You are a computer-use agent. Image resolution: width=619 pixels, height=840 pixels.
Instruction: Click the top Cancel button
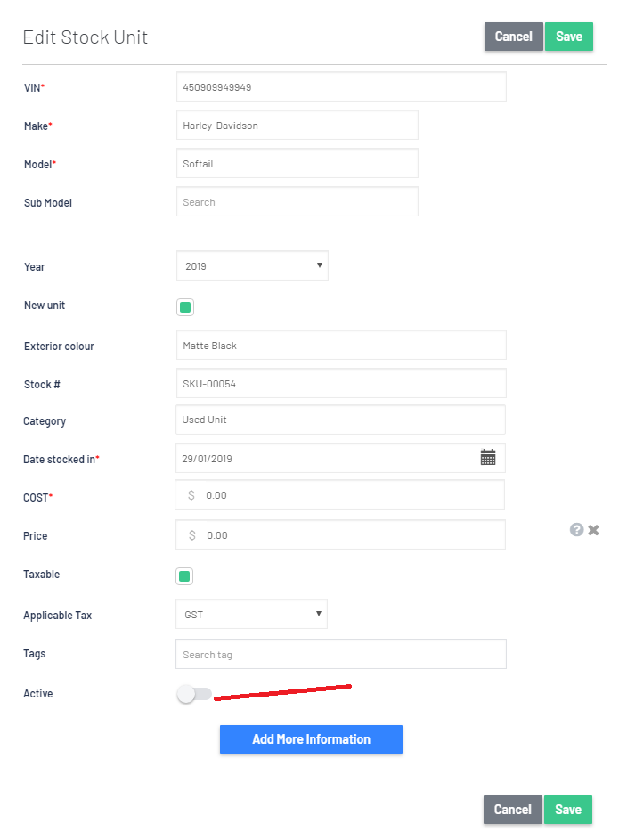click(x=514, y=37)
